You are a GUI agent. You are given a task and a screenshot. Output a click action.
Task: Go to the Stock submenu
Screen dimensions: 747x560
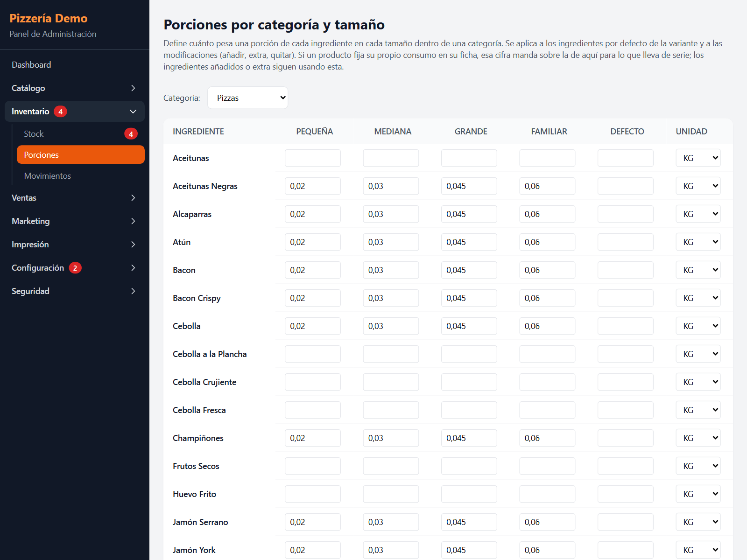click(x=80, y=134)
